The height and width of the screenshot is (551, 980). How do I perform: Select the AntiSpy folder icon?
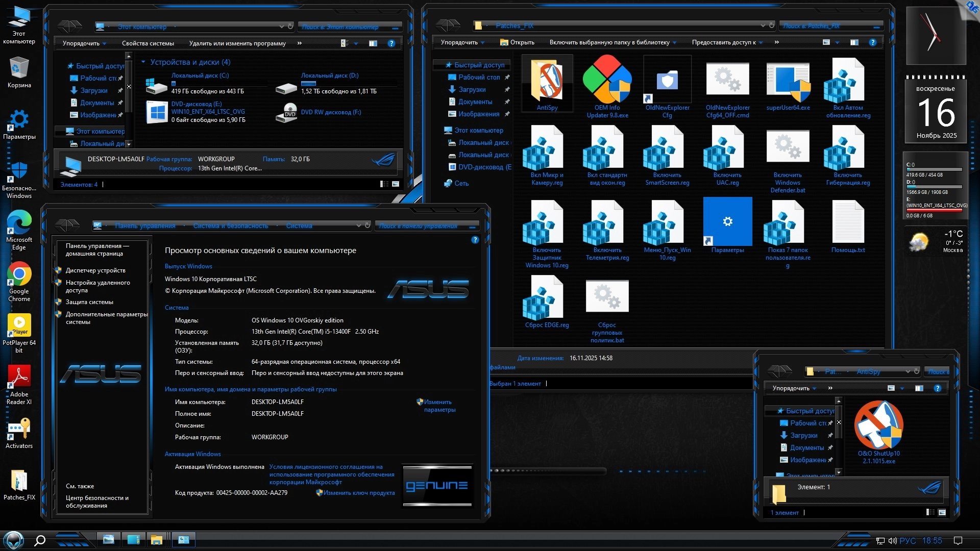coord(547,82)
